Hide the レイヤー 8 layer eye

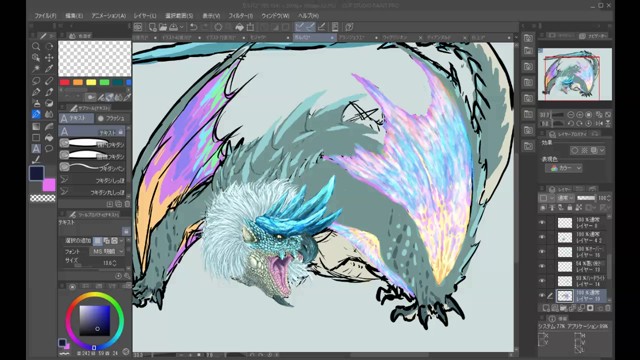[x=542, y=222]
